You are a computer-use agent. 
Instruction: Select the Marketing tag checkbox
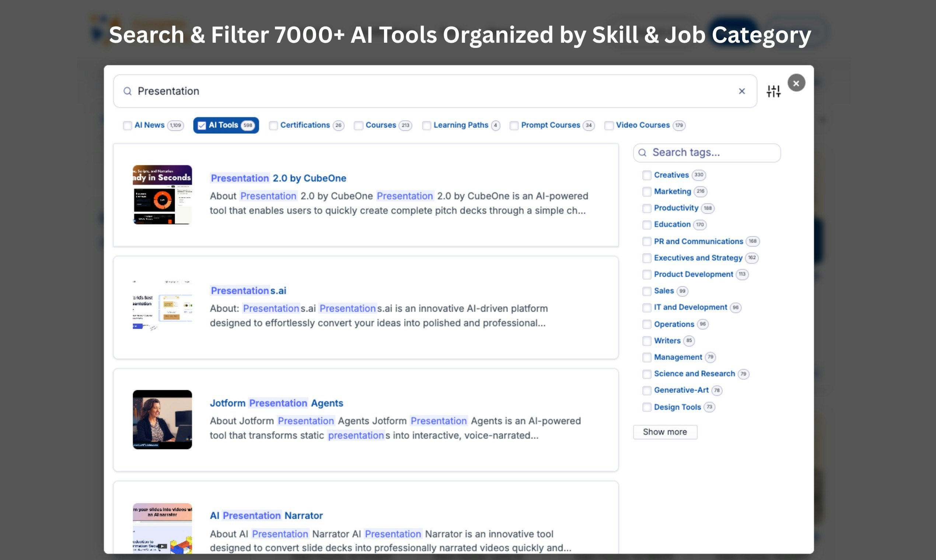point(647,192)
